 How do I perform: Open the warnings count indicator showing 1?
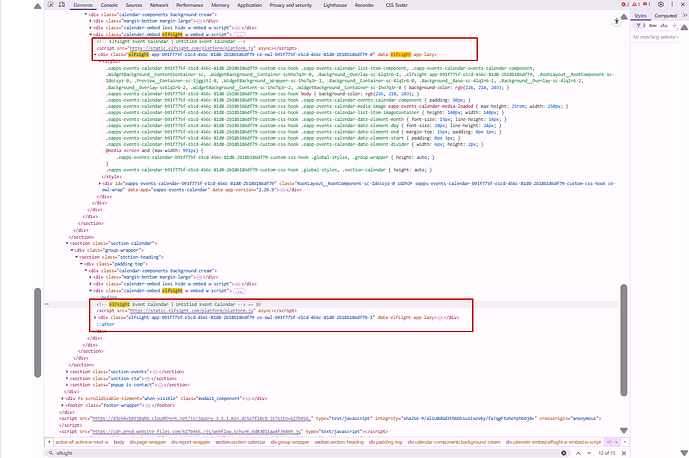636,4
